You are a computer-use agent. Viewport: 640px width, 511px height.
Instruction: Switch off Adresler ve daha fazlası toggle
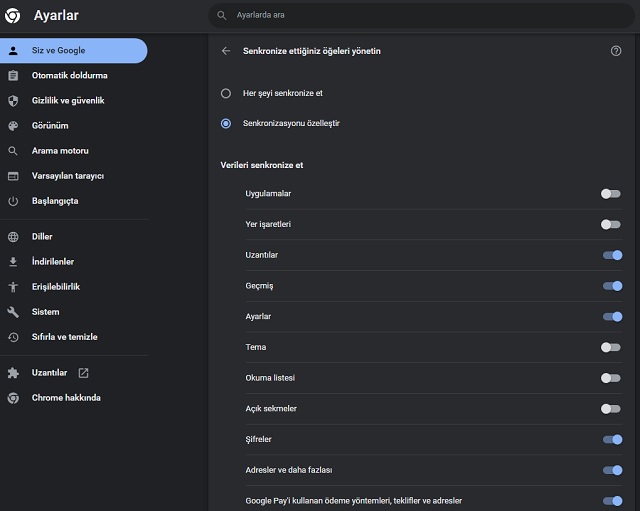(613, 470)
